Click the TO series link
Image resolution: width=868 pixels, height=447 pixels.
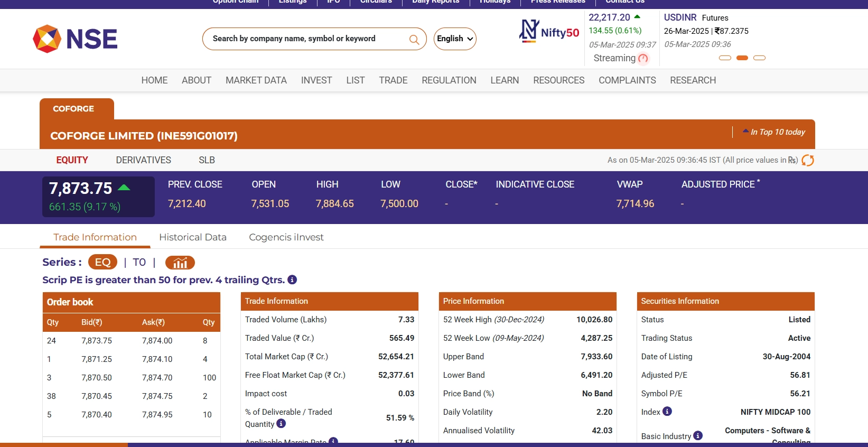(x=139, y=263)
